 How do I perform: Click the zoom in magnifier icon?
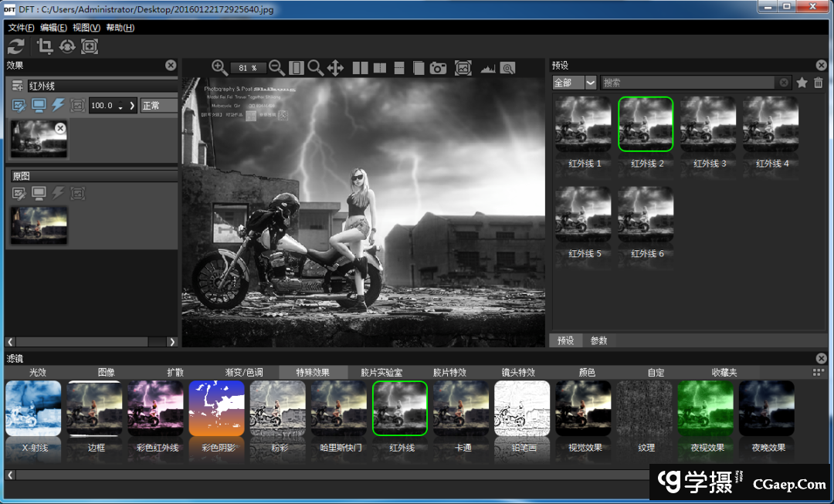point(219,68)
